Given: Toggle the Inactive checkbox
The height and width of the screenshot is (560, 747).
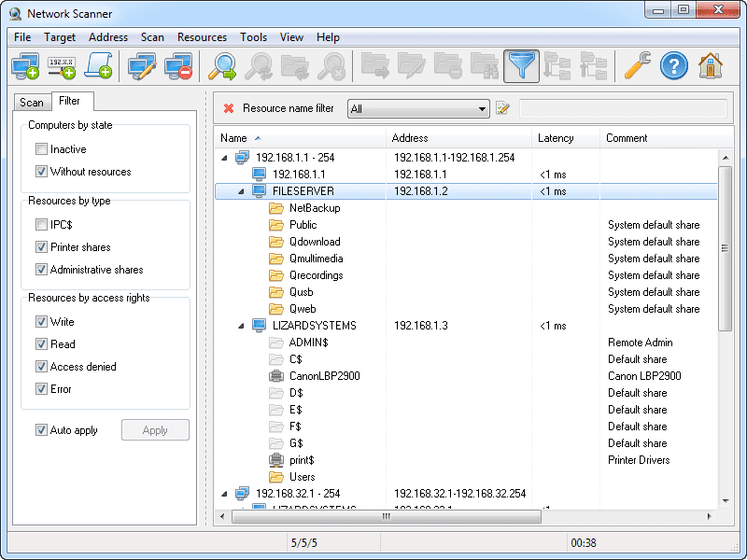Looking at the screenshot, I should 41,149.
